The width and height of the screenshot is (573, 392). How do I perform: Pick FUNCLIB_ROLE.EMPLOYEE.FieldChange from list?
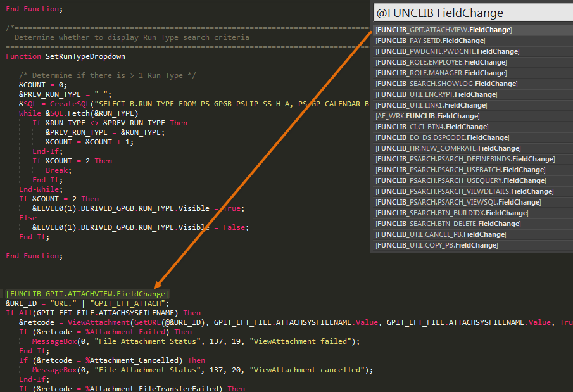[x=474, y=62]
